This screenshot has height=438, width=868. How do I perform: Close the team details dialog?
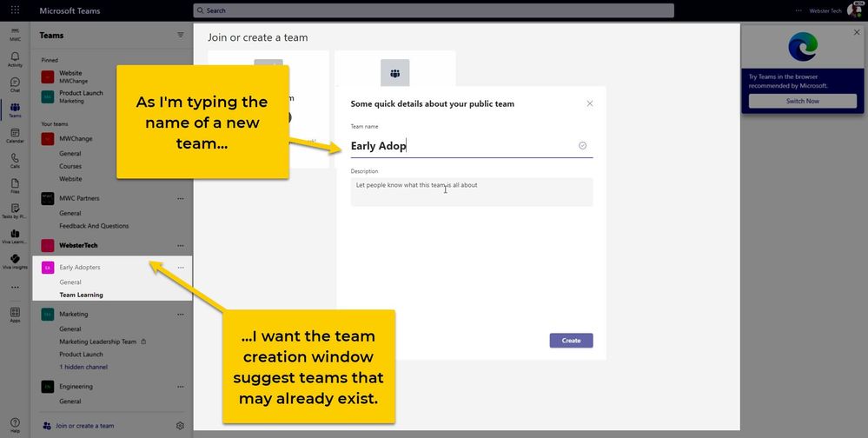click(x=590, y=103)
